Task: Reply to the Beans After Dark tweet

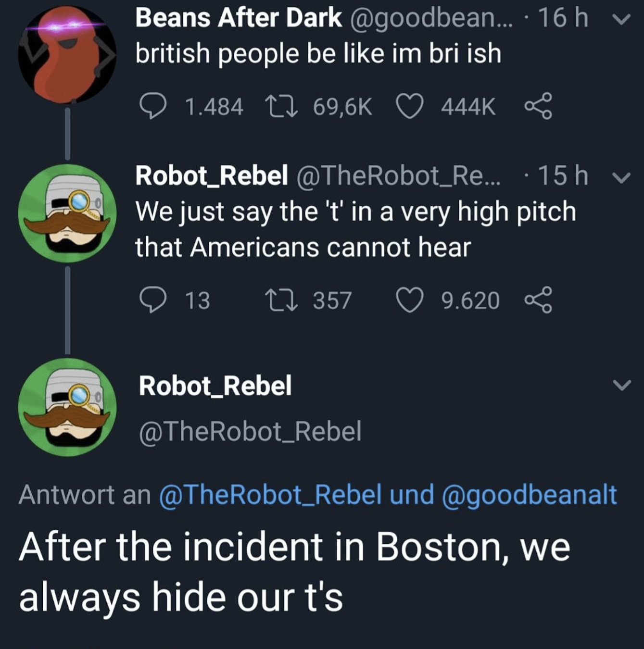Action: click(x=153, y=106)
